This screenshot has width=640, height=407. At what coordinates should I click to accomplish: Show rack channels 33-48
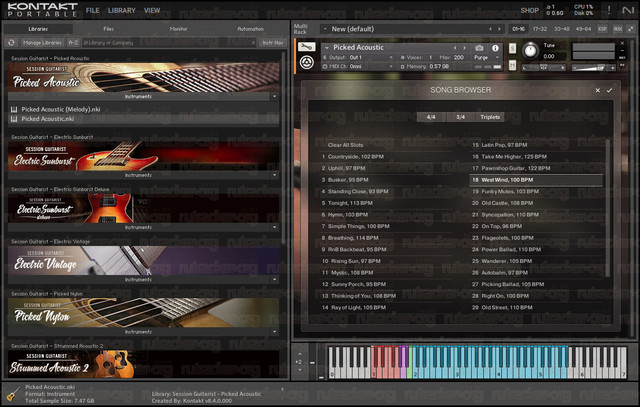(x=562, y=29)
